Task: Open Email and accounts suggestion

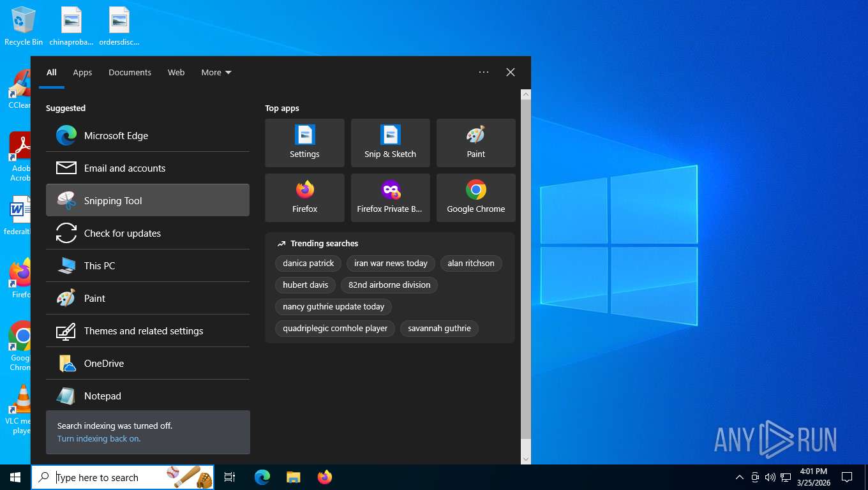Action: [147, 168]
